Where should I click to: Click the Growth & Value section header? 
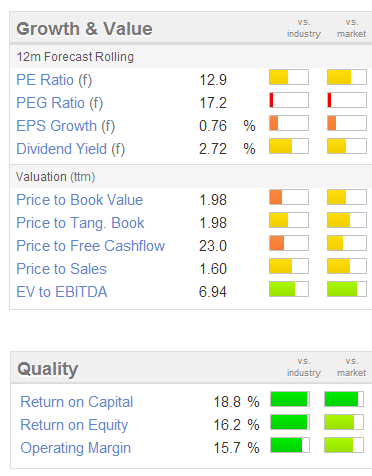point(84,29)
